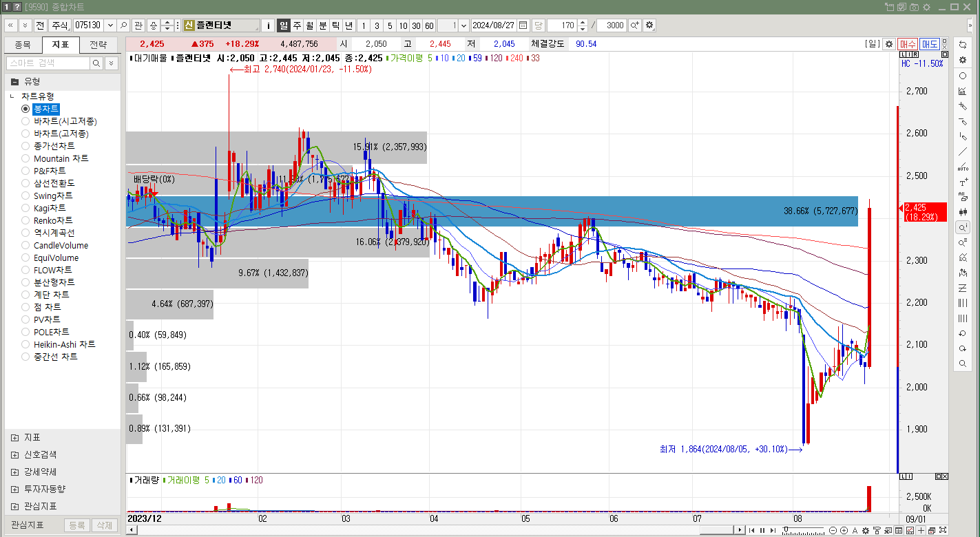
Task: Adjust the zoom slider on bottom toolbar
Action: 786,529
